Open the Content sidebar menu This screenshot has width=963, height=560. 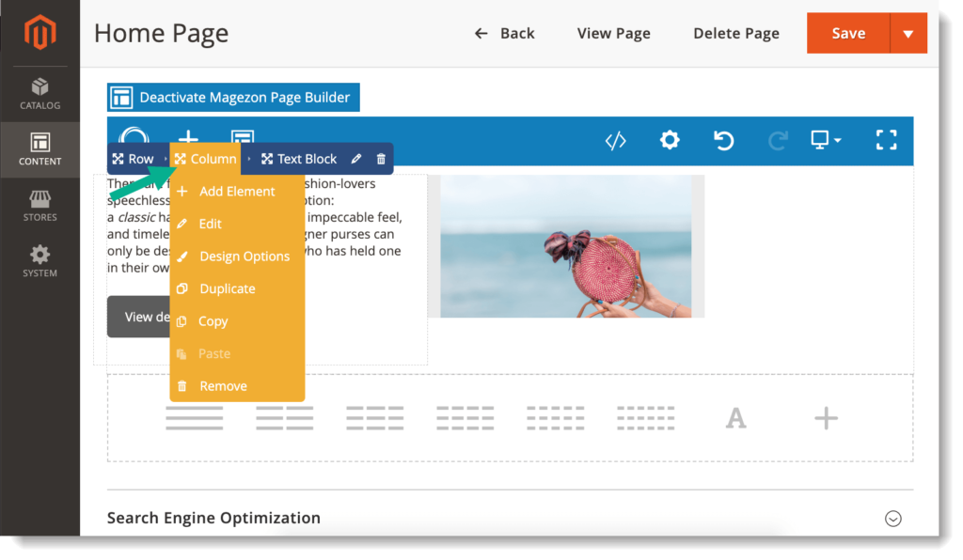click(39, 149)
